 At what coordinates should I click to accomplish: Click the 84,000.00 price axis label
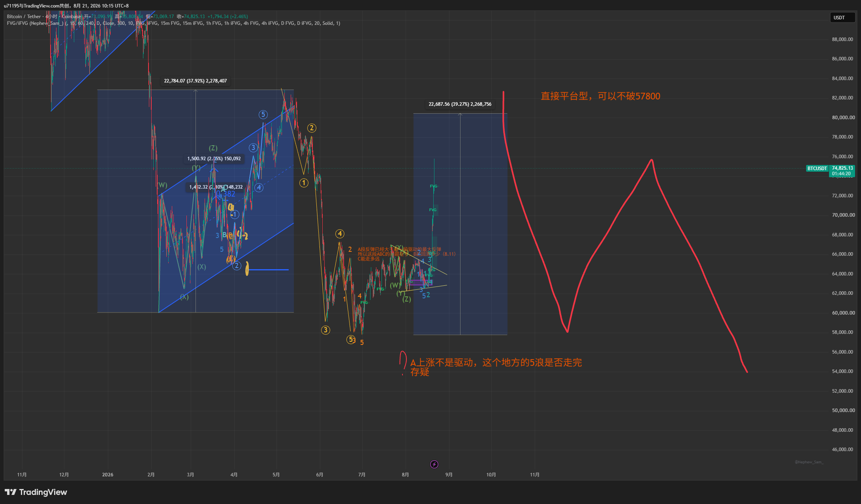[842, 79]
